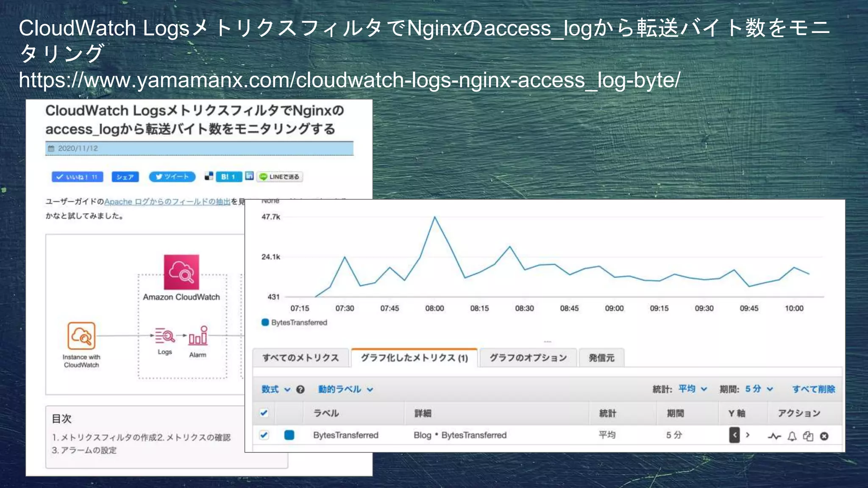Click the BytesTransferred legend color dot
868x488 pixels.
point(265,322)
